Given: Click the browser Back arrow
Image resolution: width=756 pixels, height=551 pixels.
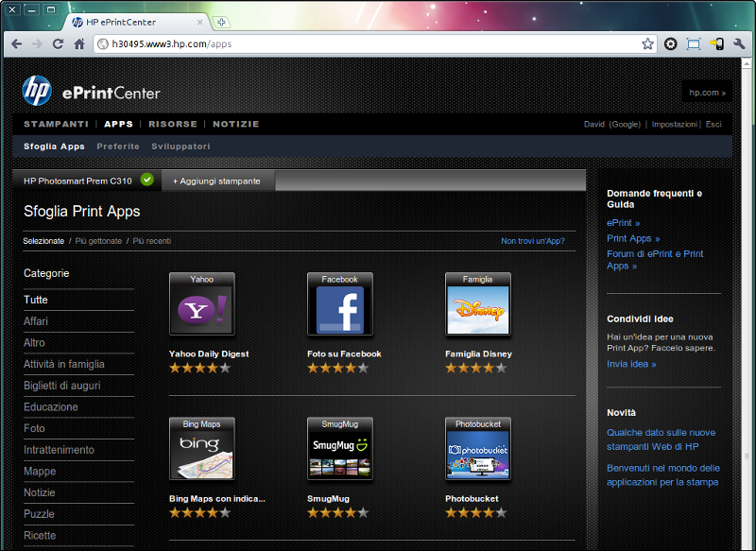Looking at the screenshot, I should pos(16,43).
